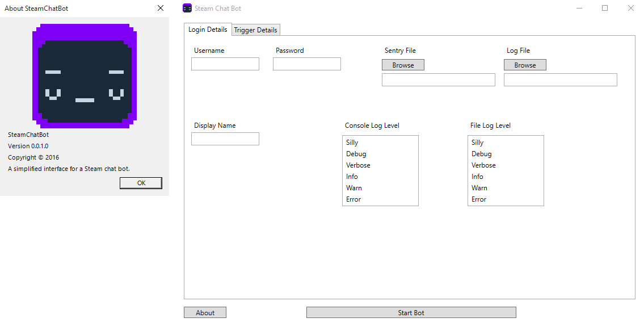Screen dimensions: 644x326
Task: Minimize the Steam Chat Bot window
Action: click(579, 8)
